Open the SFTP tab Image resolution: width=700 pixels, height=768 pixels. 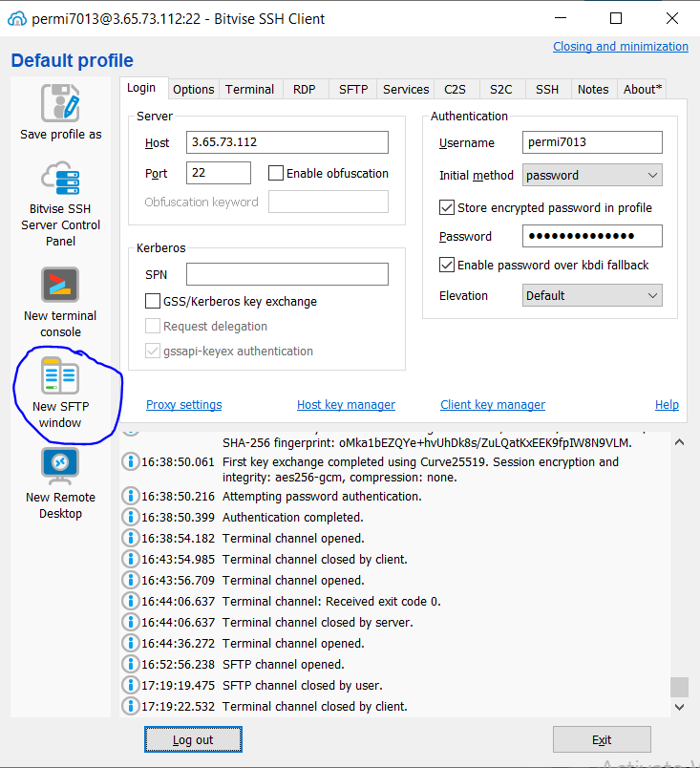[353, 89]
